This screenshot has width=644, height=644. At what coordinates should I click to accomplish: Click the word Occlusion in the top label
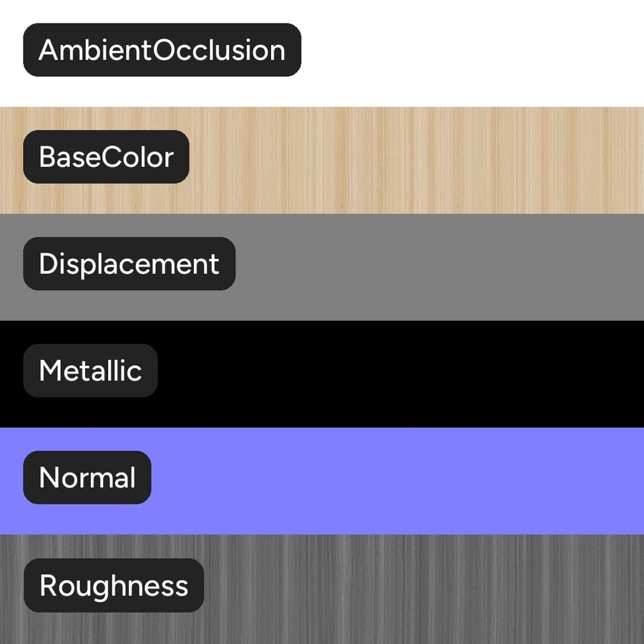pyautogui.click(x=220, y=50)
